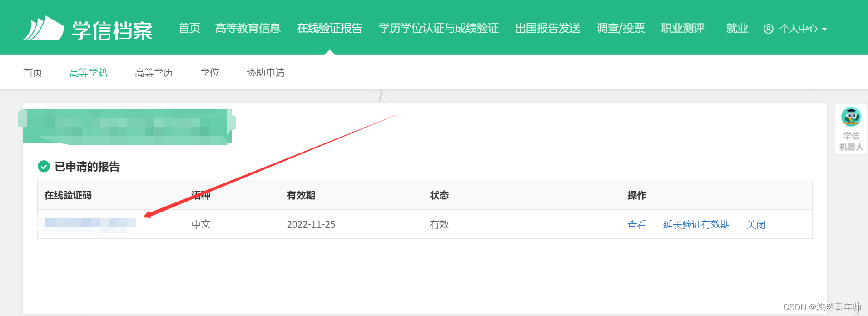868x316 pixels.
Task: Click the 在线验证码 column header
Action: pyautogui.click(x=68, y=195)
